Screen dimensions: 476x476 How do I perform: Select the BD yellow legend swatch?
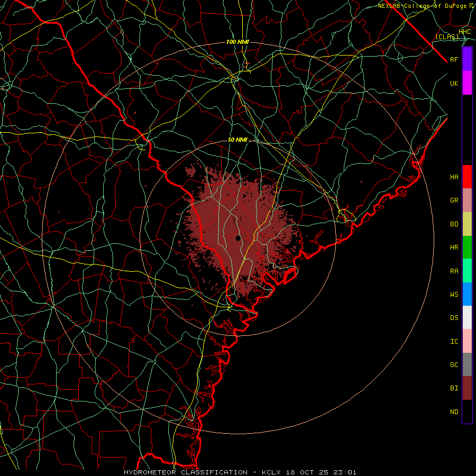(x=467, y=224)
